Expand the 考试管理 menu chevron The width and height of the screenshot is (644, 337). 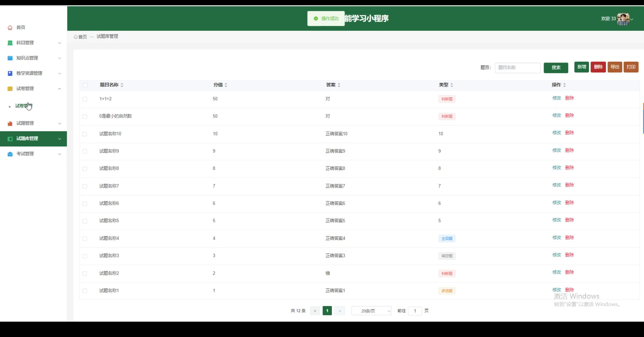click(60, 154)
